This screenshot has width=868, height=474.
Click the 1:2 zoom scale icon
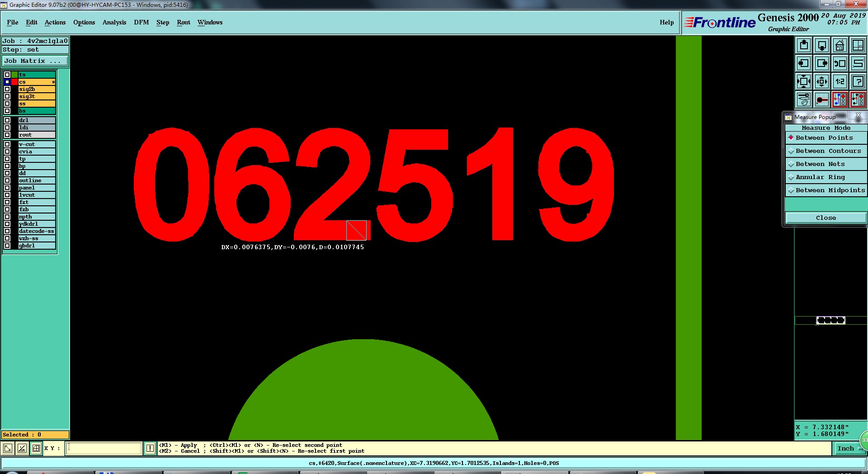coord(840,81)
